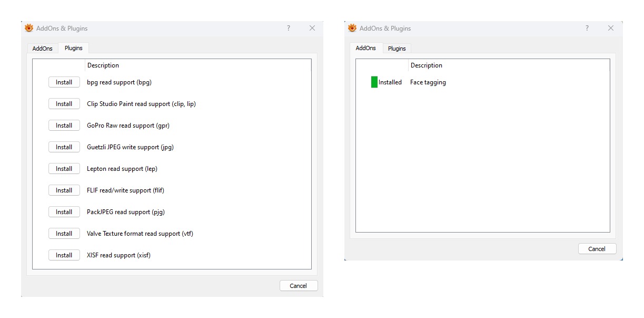Select the AddOns tab in right dialog
The image size is (644, 318).
(366, 48)
